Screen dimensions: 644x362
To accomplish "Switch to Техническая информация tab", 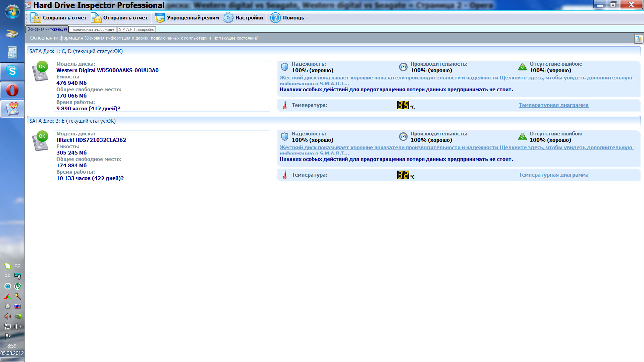I will (93, 29).
